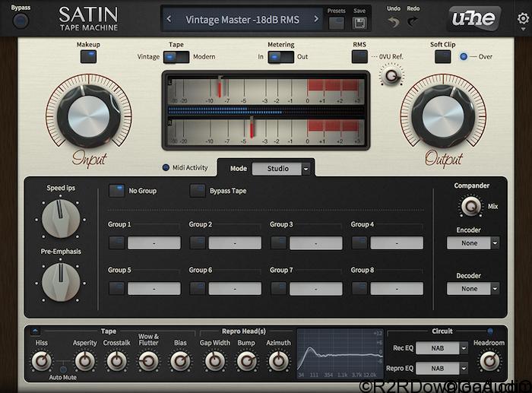Click the Circuit panel blue indicator
This screenshot has height=393, width=532.
(490, 331)
